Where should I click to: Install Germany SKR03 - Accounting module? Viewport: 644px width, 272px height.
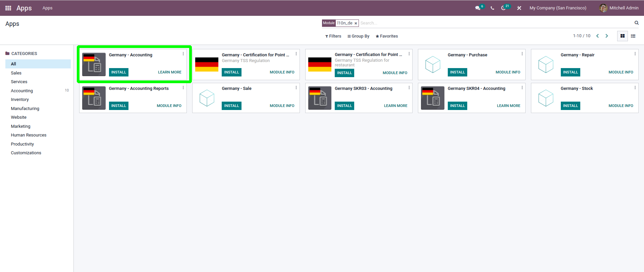coord(344,106)
